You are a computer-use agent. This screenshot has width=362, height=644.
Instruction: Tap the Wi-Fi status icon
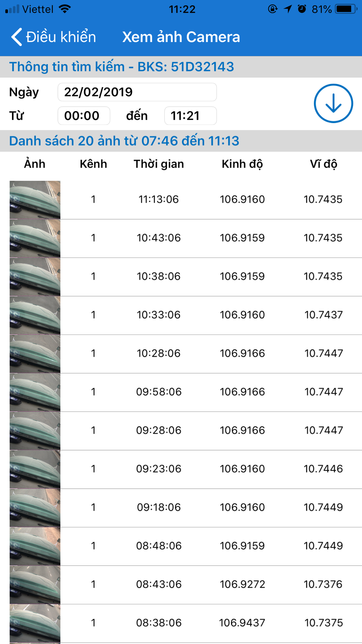pos(65,9)
